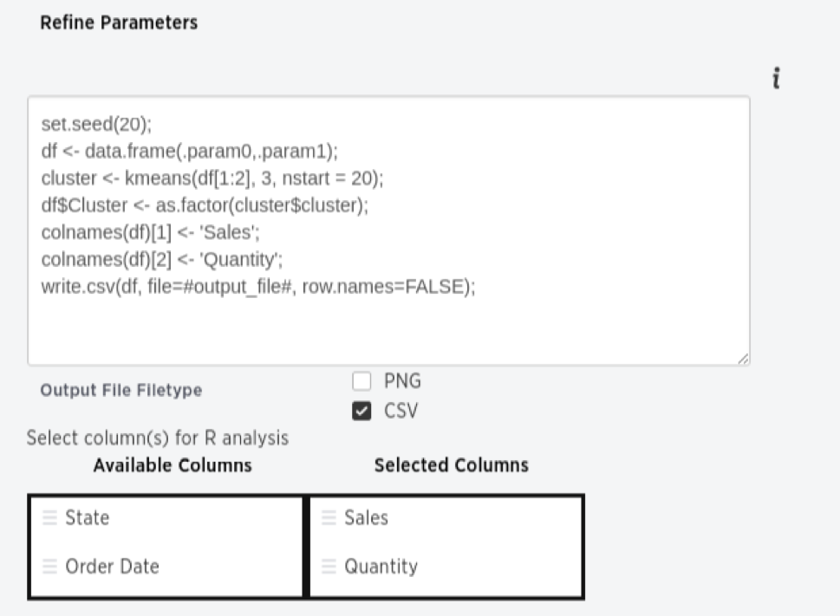Click the blank area of the R script box
840x616 pixels.
(388, 330)
